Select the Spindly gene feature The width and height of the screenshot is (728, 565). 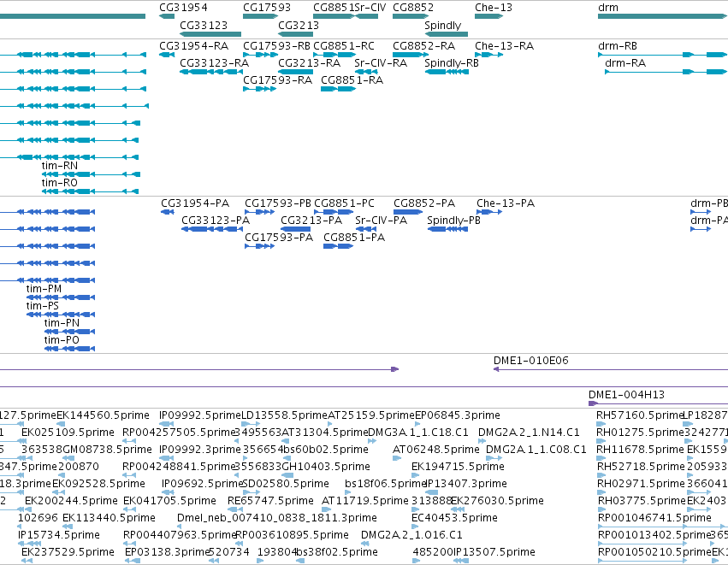447,34
